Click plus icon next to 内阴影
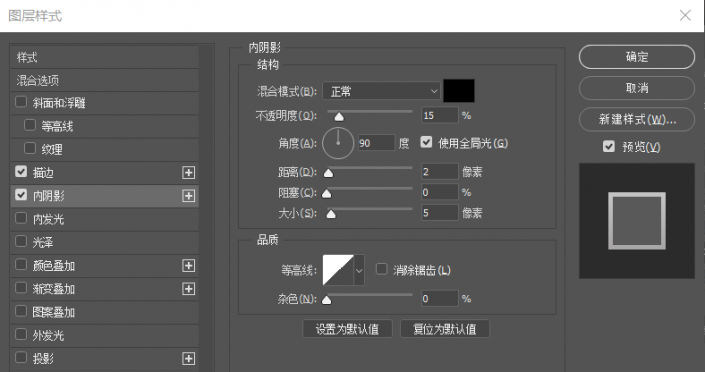The height and width of the screenshot is (372, 705). pos(188,196)
